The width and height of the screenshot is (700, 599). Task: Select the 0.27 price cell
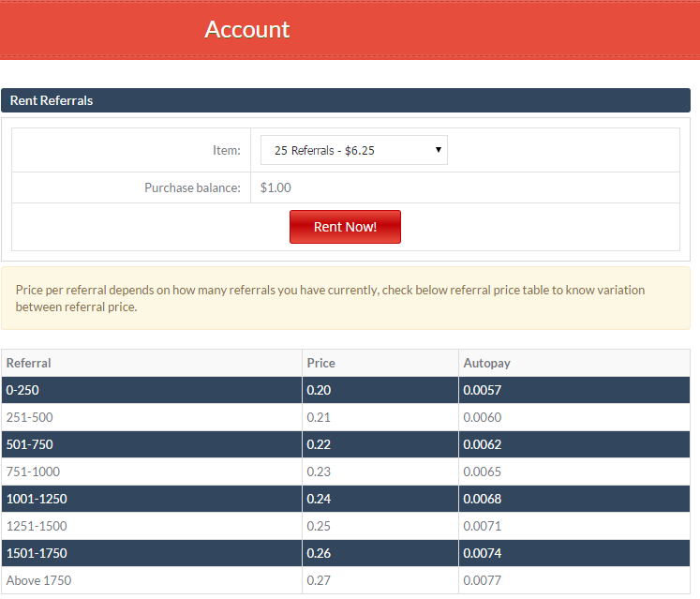[x=380, y=580]
